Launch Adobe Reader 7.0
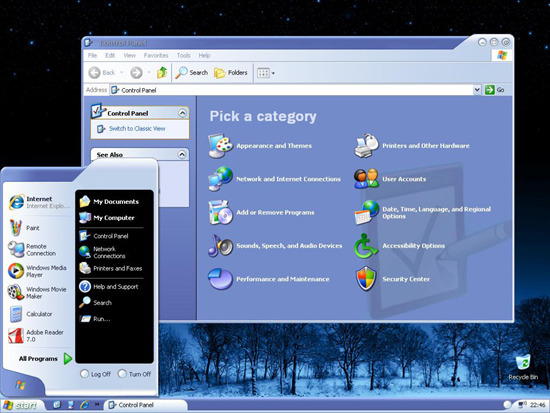This screenshot has height=413, width=550. (x=36, y=335)
